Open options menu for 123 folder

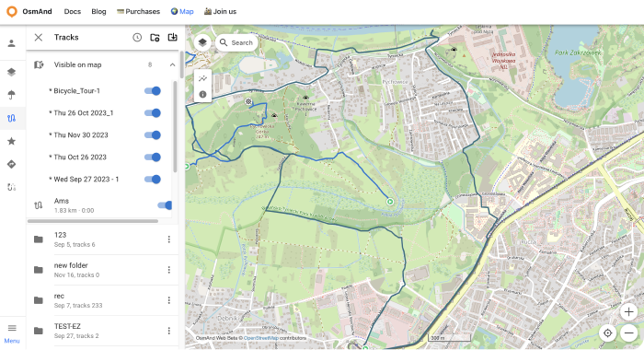tap(168, 239)
